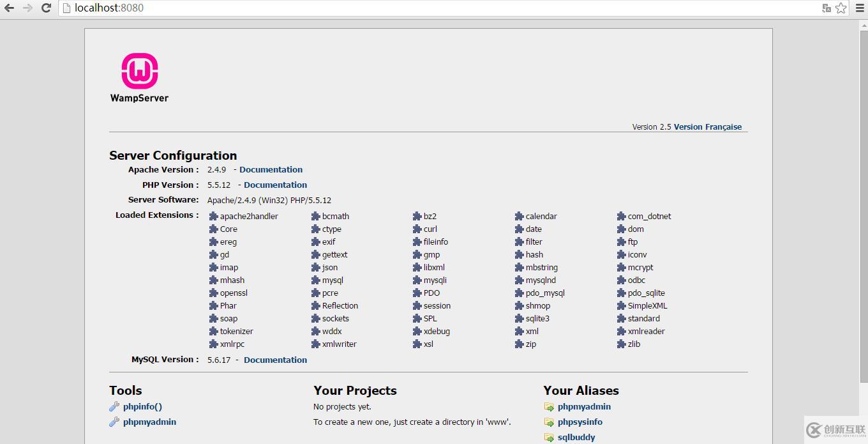868x444 pixels.
Task: Switch to Version Française
Action: coord(708,127)
